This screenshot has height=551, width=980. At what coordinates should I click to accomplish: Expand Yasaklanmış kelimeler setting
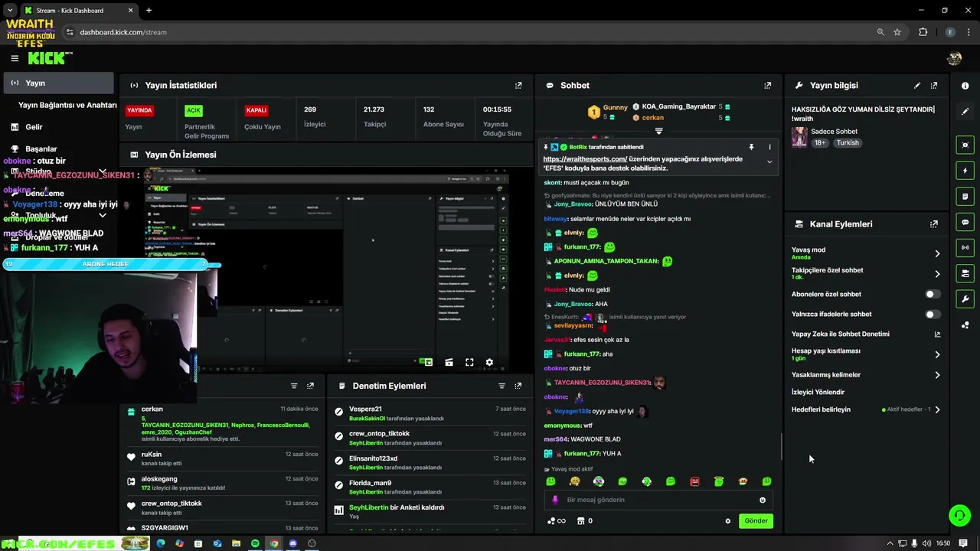click(x=937, y=375)
